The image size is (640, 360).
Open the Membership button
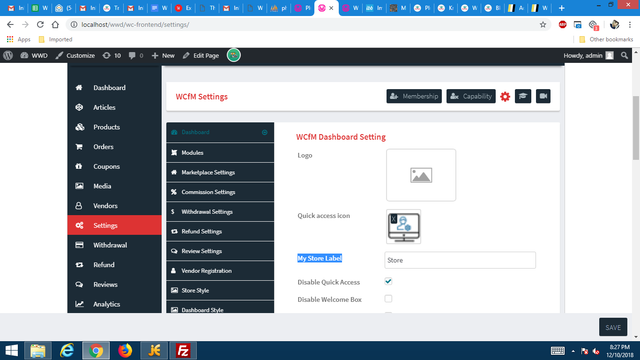[x=414, y=96]
